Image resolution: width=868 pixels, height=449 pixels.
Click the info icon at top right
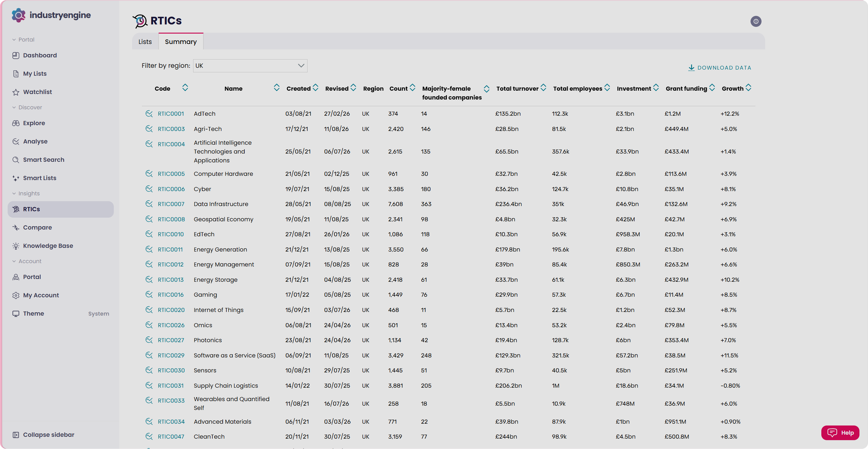756,22
